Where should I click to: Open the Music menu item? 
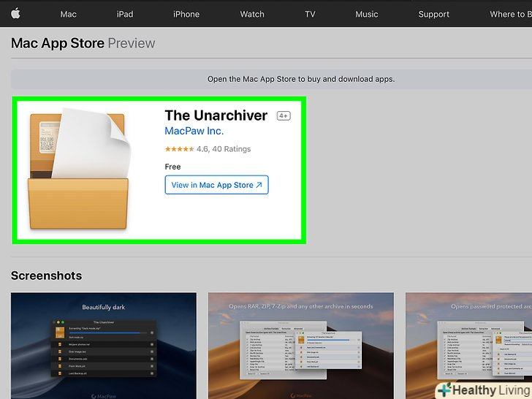click(367, 15)
